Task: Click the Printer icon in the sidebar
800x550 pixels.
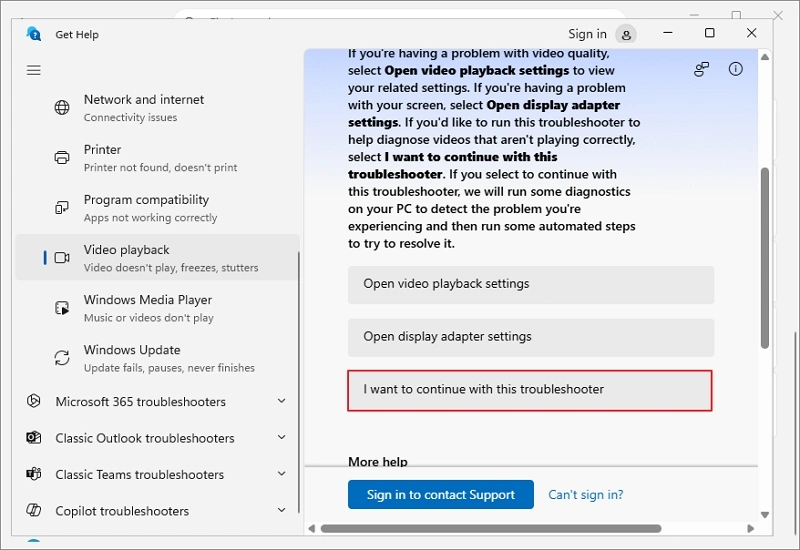Action: pos(62,158)
